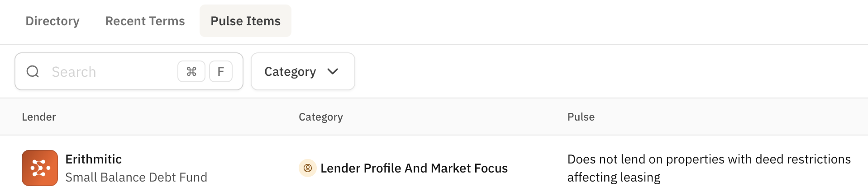
Task: Click the command key shortcut badge
Action: pos(191,71)
